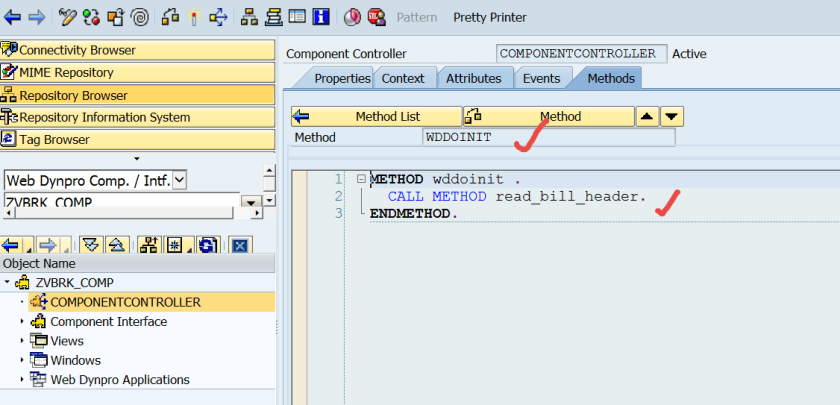Switch to the Attributes tab
Screen dimensions: 840x405
(x=474, y=78)
